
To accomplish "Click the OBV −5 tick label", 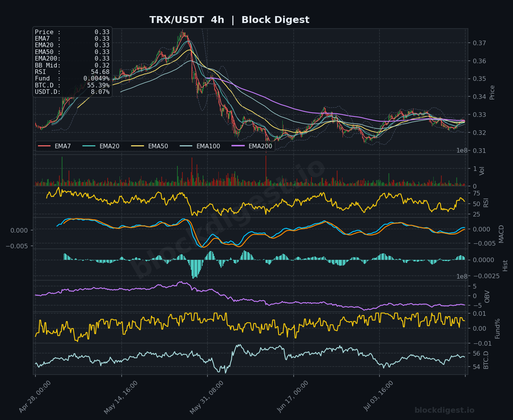I will [477, 305].
